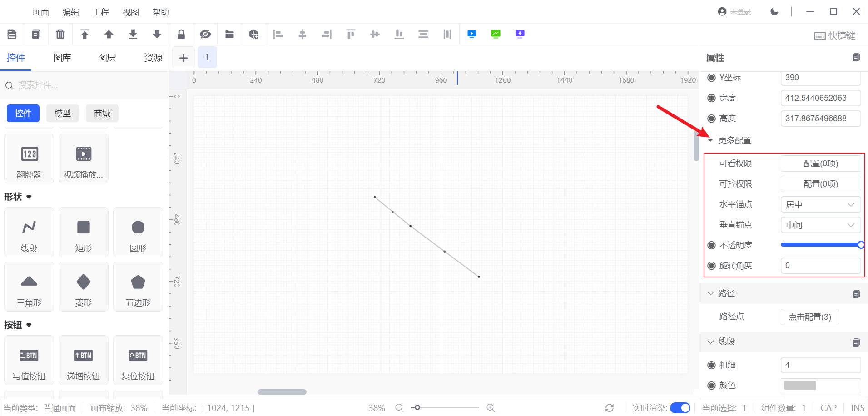Open the 工程 menu

pyautogui.click(x=100, y=12)
